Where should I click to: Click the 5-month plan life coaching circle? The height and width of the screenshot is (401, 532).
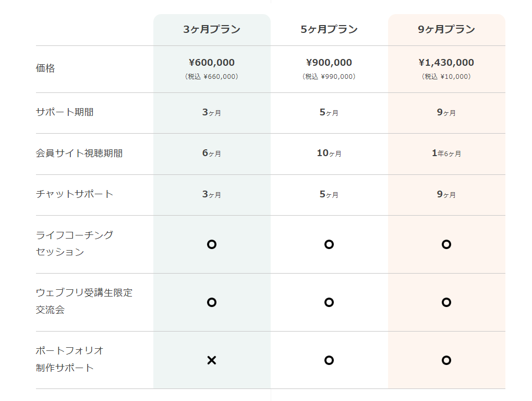329,244
